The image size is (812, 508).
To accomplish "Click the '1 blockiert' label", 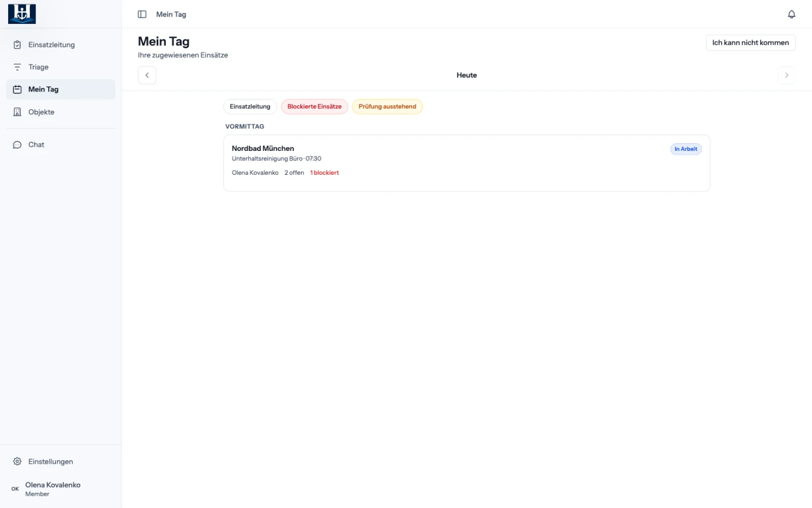I will [x=324, y=173].
